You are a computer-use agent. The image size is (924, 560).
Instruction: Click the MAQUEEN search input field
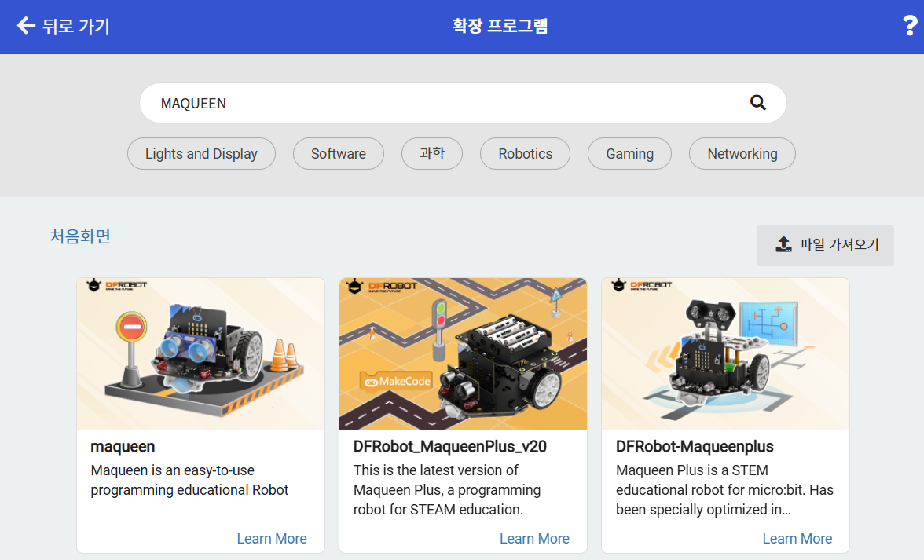(463, 103)
